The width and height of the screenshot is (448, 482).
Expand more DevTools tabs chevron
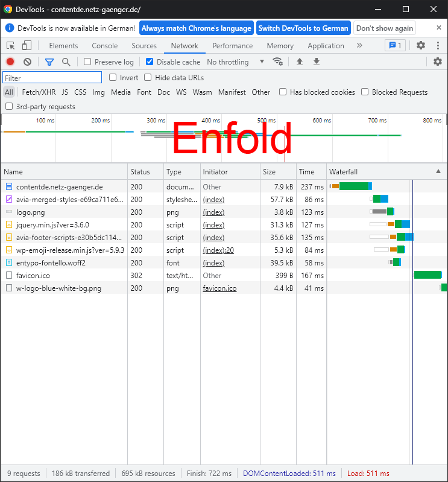[359, 46]
